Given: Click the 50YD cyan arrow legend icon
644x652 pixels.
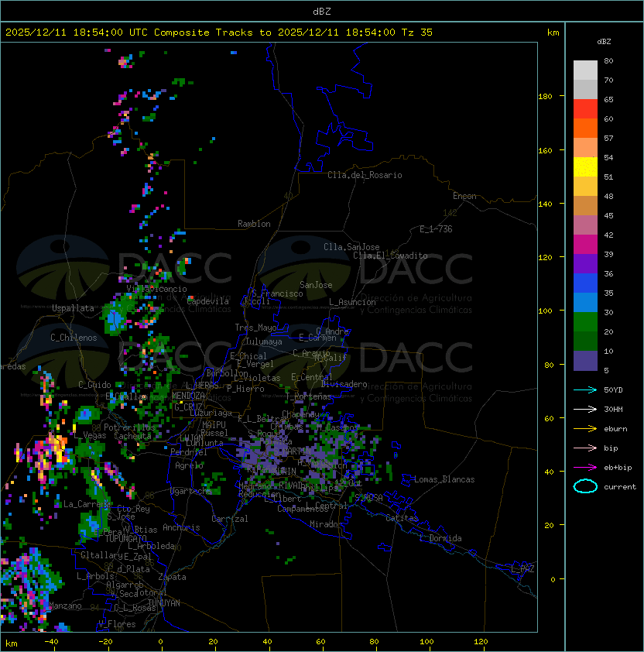Looking at the screenshot, I should [585, 389].
